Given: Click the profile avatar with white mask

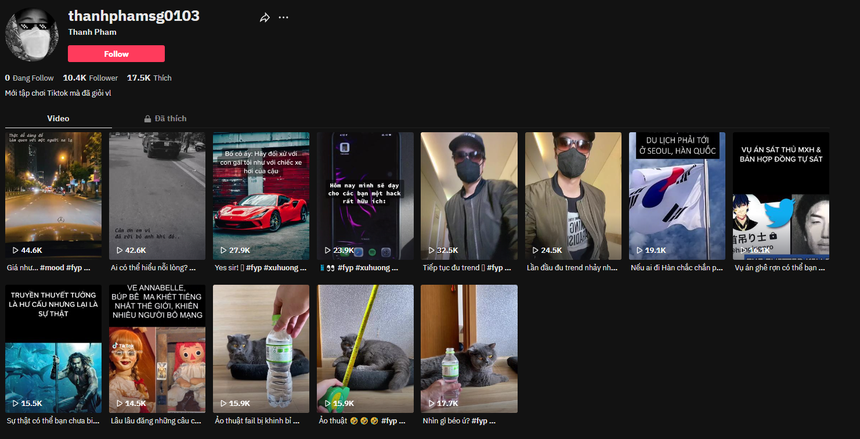Looking at the screenshot, I should (34, 35).
